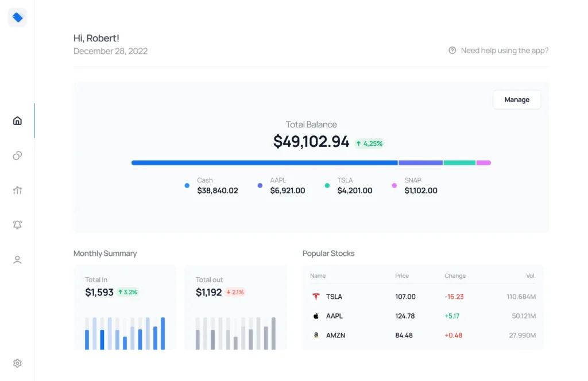Open the notifications bell icon
588x381 pixels.
tap(17, 225)
